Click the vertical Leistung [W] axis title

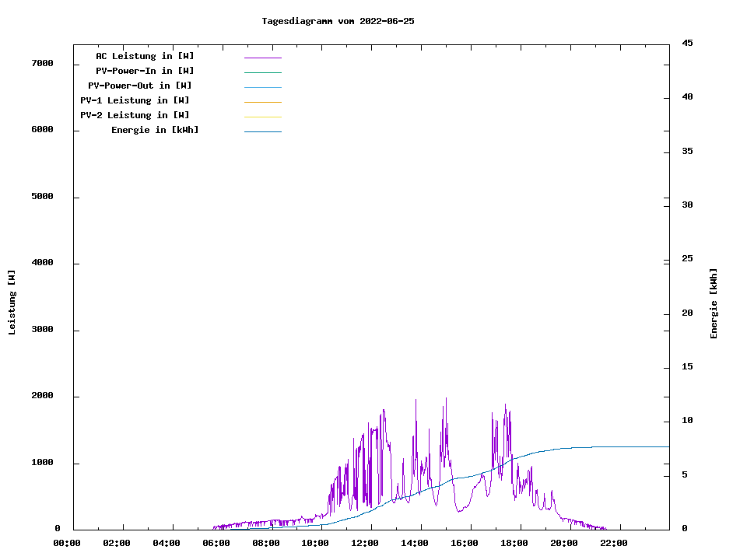pos(12,303)
